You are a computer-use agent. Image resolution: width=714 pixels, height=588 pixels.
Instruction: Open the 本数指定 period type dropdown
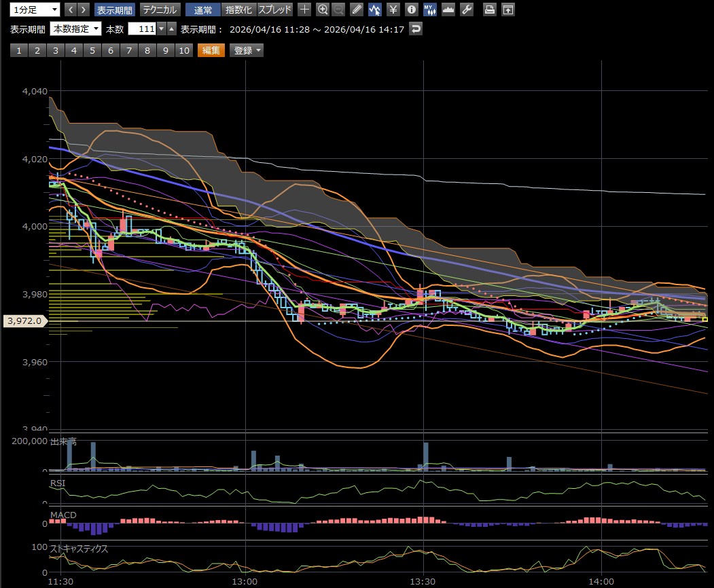coord(75,29)
